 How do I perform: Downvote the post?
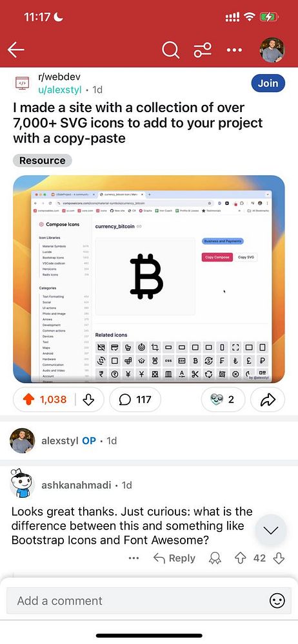88,399
